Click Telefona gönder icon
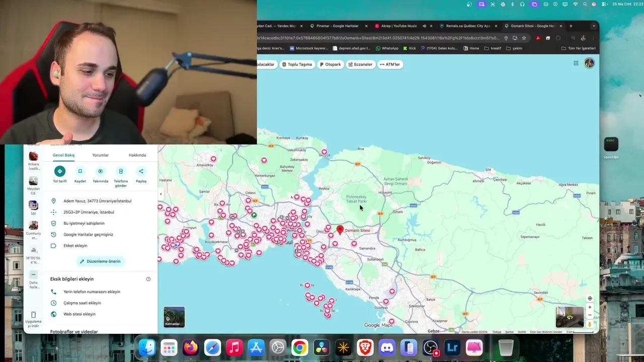The height and width of the screenshot is (362, 644). click(x=121, y=171)
